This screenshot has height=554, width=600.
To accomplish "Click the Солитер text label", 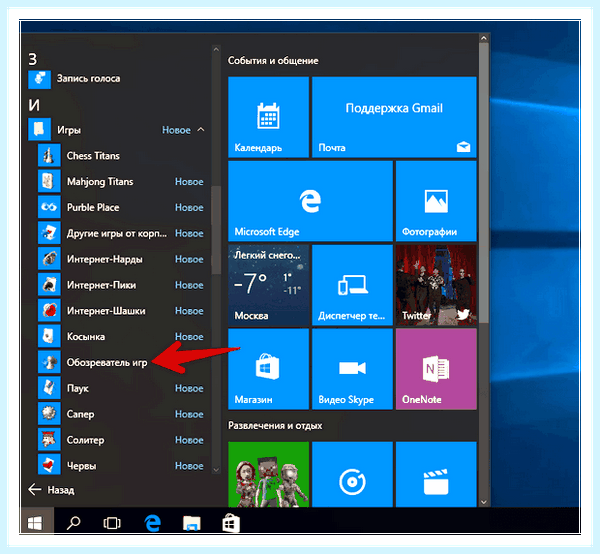I will tap(85, 440).
